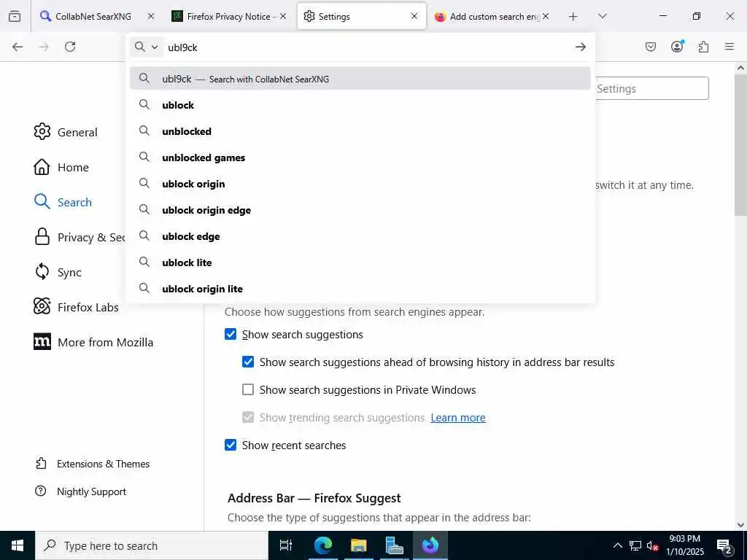
Task: Click the General gear sidebar icon
Action: [42, 131]
